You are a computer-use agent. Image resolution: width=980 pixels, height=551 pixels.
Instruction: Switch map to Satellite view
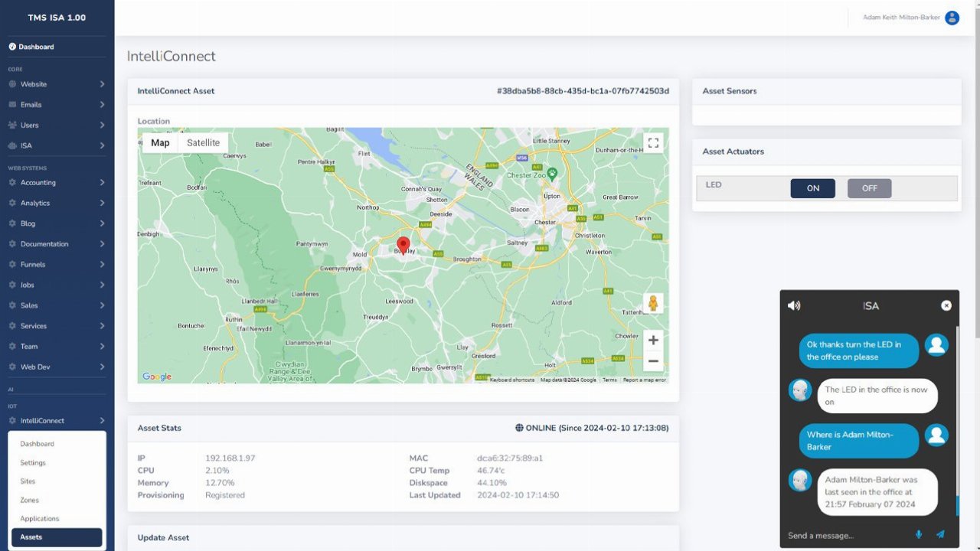[204, 143]
